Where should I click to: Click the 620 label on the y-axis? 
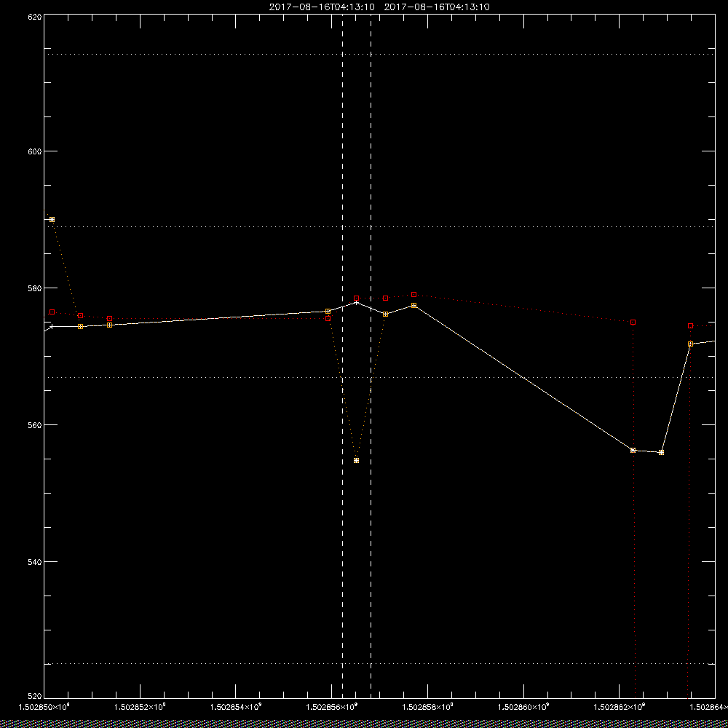coord(35,17)
